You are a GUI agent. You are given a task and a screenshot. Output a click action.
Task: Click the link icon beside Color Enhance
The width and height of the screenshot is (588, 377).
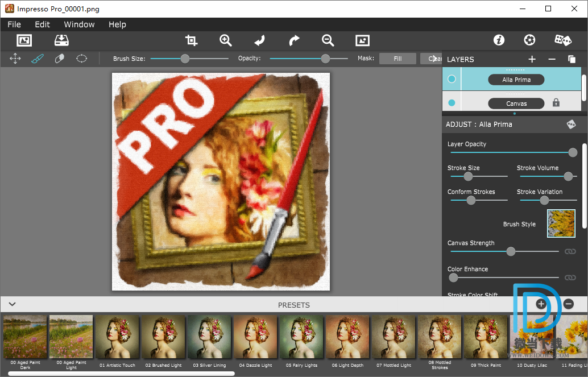pos(570,277)
